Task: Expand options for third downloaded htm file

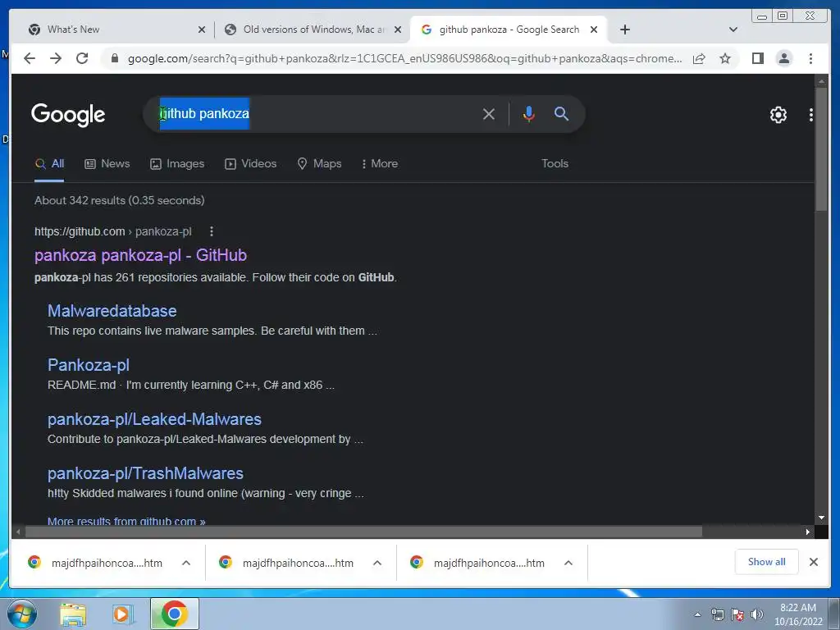Action: tap(568, 563)
